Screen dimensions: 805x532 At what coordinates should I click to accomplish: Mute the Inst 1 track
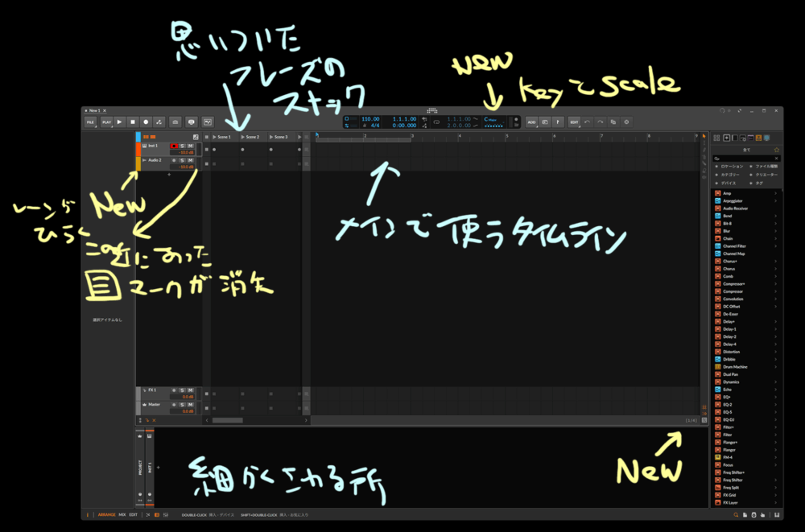[x=190, y=146]
